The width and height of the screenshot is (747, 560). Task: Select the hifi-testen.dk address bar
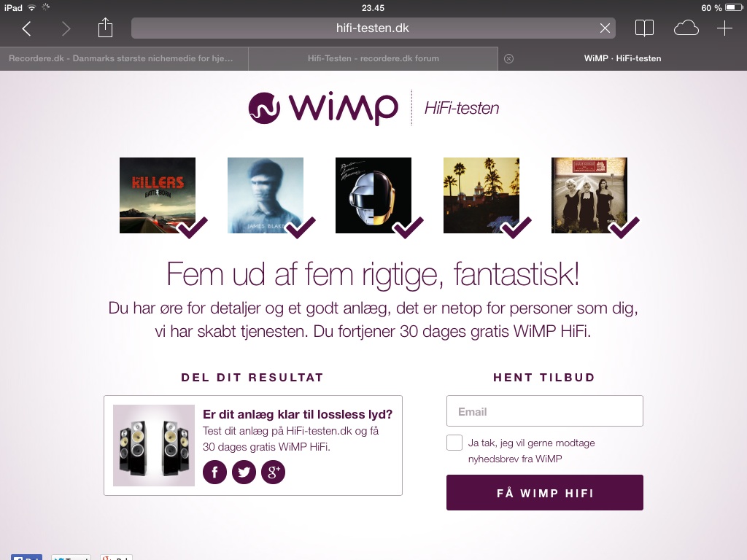pos(373,28)
